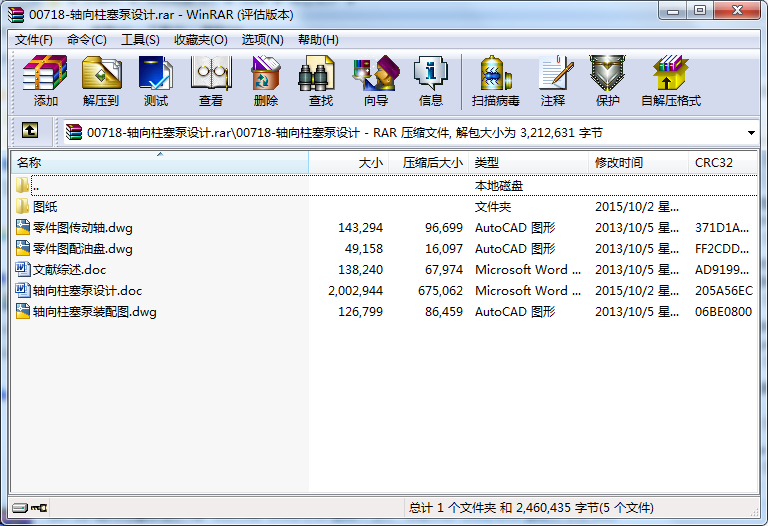Viewport: 768px width, 526px height.
Task: Launch the 向导 (Wizard) tool
Action: [x=376, y=81]
